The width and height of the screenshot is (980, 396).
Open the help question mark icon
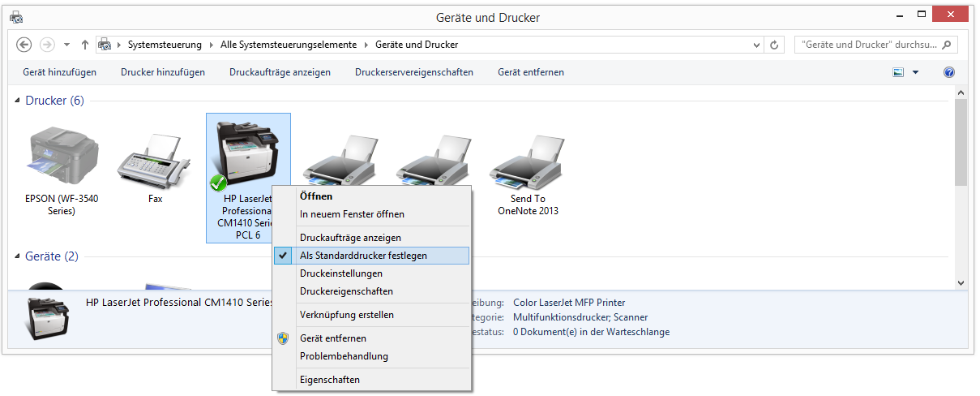(x=949, y=72)
